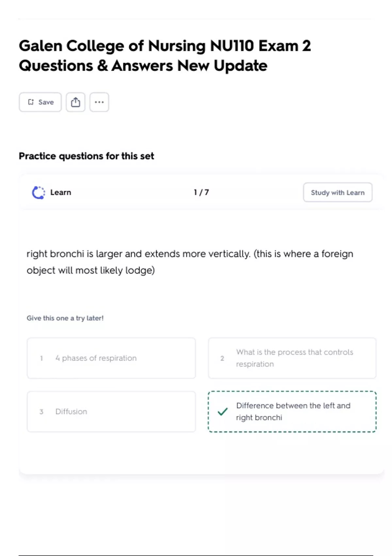Click number 3 badge beside Diffusion

click(41, 411)
